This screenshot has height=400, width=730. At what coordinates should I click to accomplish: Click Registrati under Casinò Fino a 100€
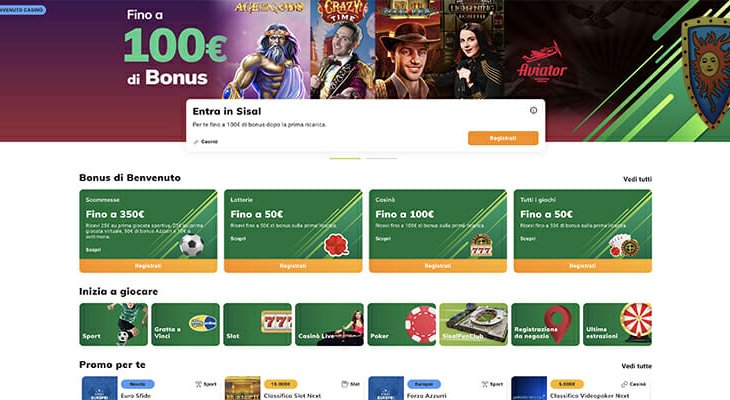[x=438, y=266]
